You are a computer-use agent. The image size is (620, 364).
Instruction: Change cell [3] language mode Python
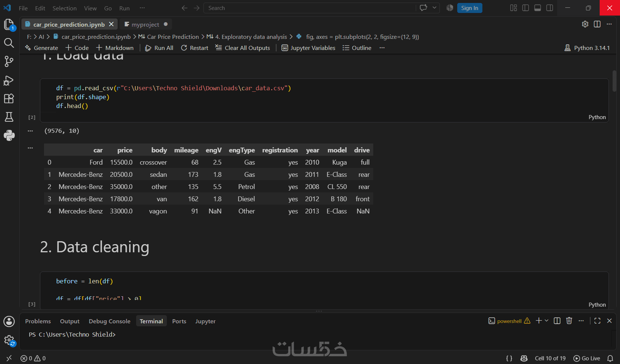click(x=597, y=305)
